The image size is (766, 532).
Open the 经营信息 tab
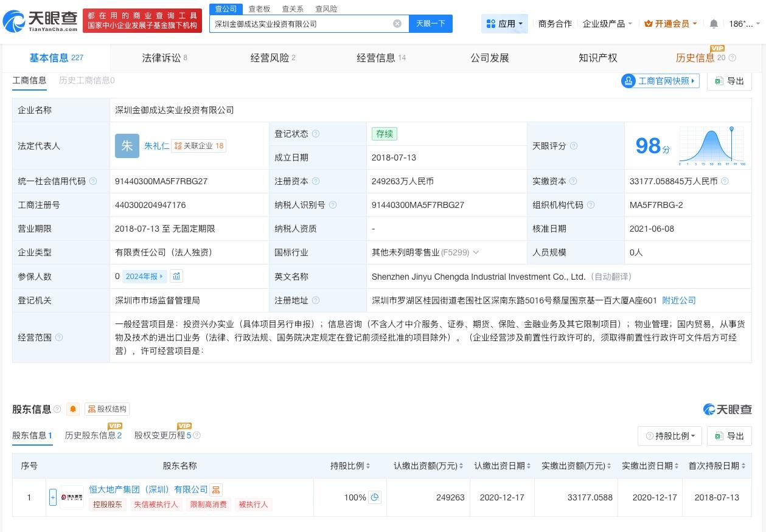point(381,58)
